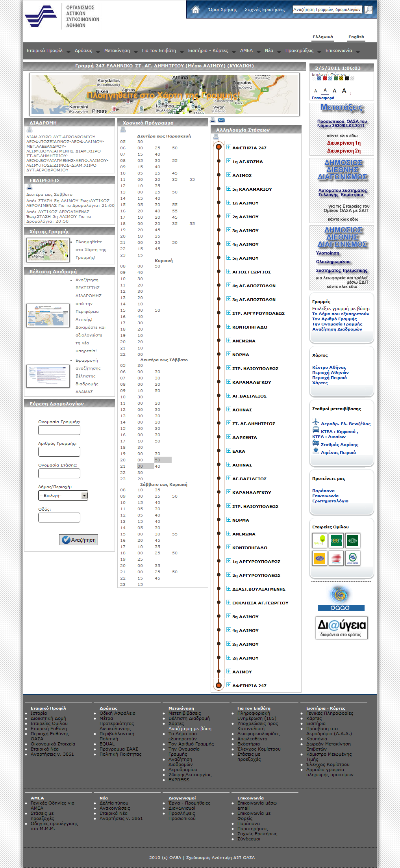The height and width of the screenshot is (868, 400).
Task: Click the ship icon for Piraeus port
Action: coord(315,451)
